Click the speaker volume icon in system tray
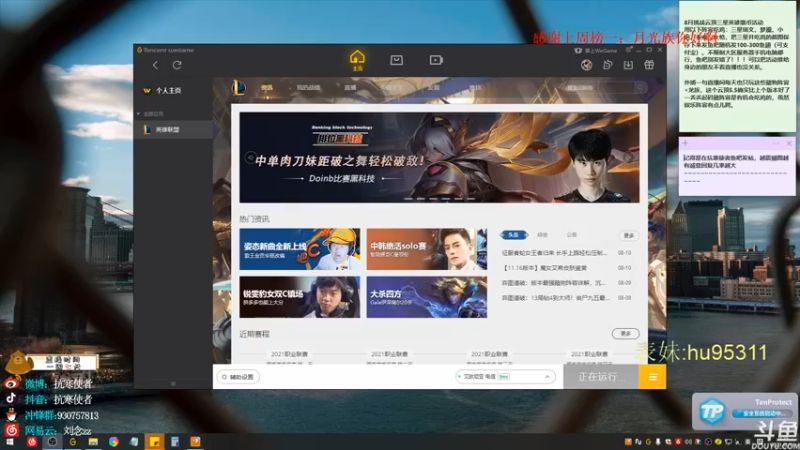800x450 pixels. click(x=688, y=442)
